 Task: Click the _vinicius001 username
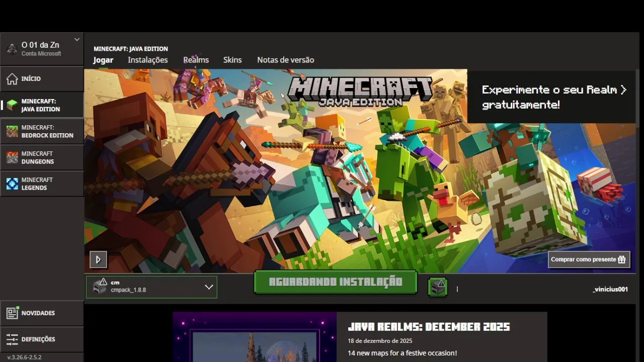click(610, 289)
